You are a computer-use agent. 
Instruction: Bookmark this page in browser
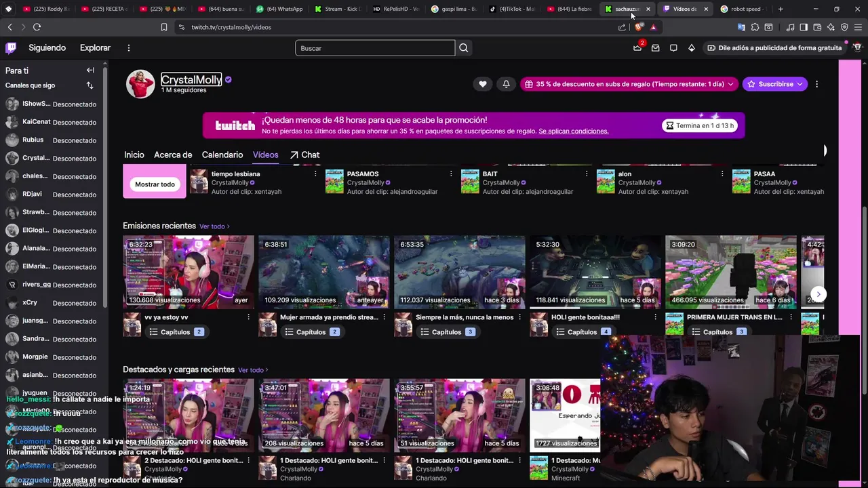click(163, 27)
